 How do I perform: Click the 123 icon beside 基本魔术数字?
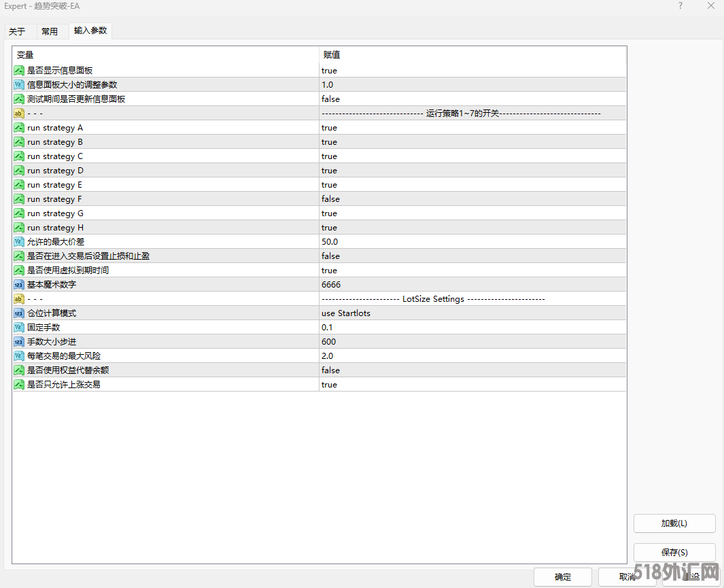point(19,285)
